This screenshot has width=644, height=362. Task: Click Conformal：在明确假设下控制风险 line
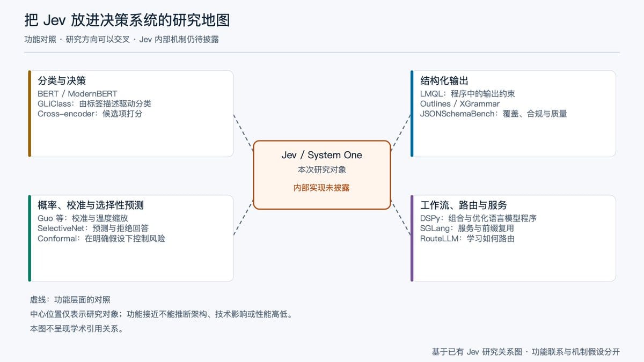101,238
